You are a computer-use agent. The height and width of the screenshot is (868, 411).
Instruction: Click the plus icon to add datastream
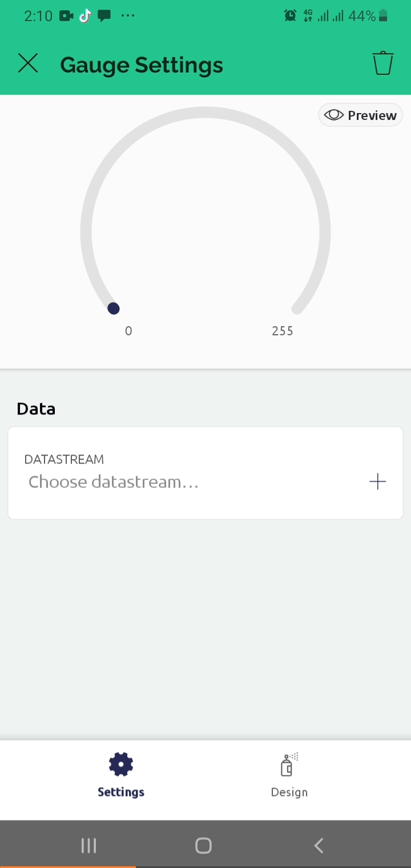pos(377,482)
